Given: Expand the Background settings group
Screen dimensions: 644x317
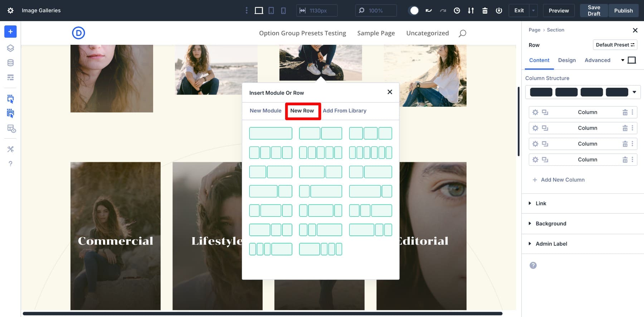Looking at the screenshot, I should pyautogui.click(x=551, y=224).
